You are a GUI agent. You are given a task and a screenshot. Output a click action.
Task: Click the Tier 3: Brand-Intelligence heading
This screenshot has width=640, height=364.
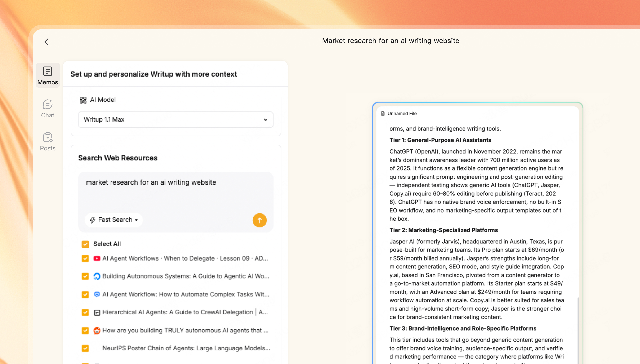(x=463, y=328)
